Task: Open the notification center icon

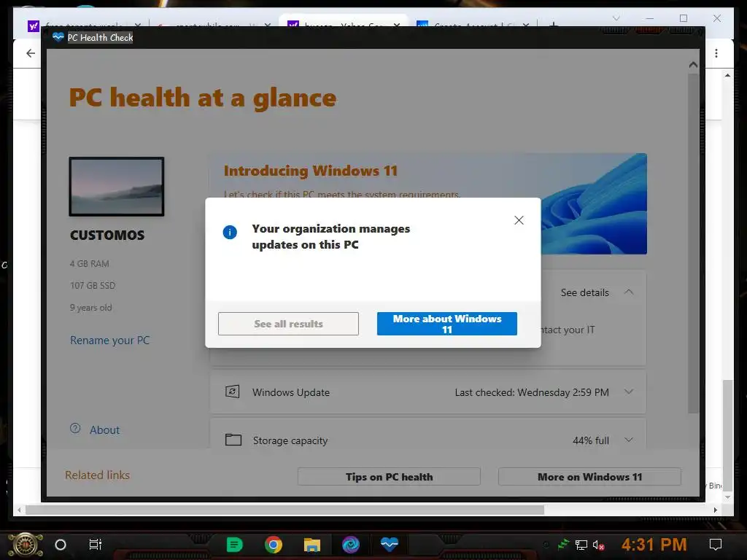Action: pos(715,544)
